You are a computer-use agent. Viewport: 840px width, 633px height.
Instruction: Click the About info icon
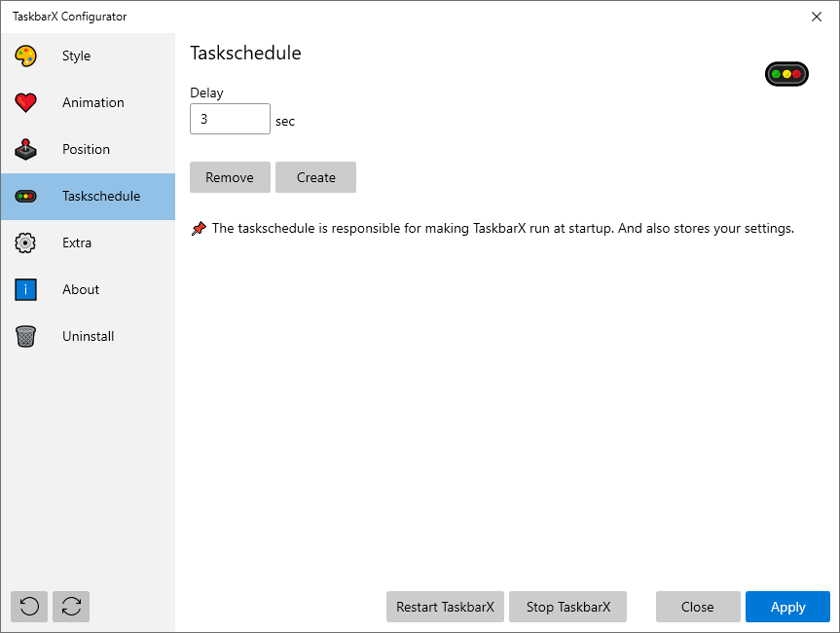(25, 289)
